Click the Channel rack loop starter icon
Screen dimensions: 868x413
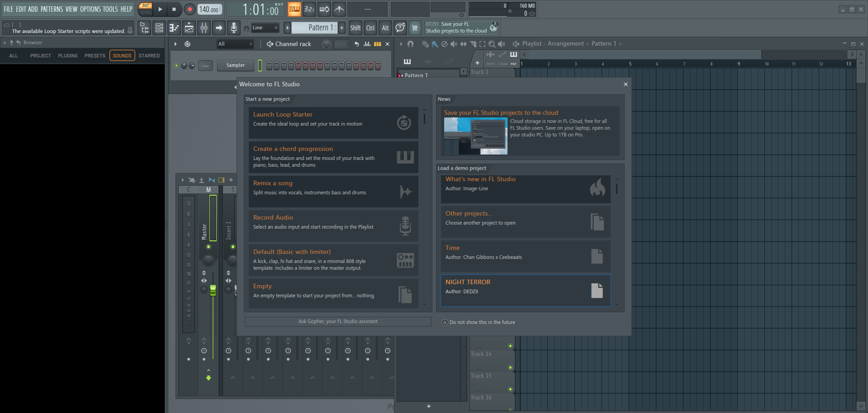[187, 44]
